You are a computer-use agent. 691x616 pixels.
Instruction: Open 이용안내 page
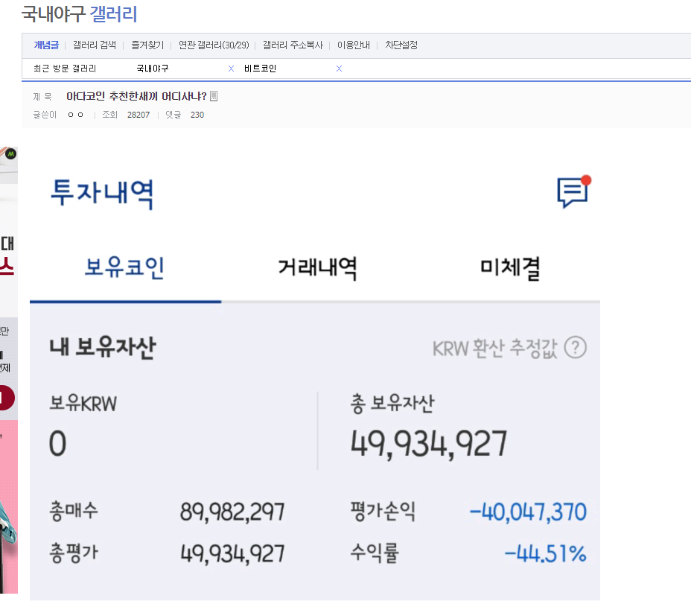coord(354,45)
